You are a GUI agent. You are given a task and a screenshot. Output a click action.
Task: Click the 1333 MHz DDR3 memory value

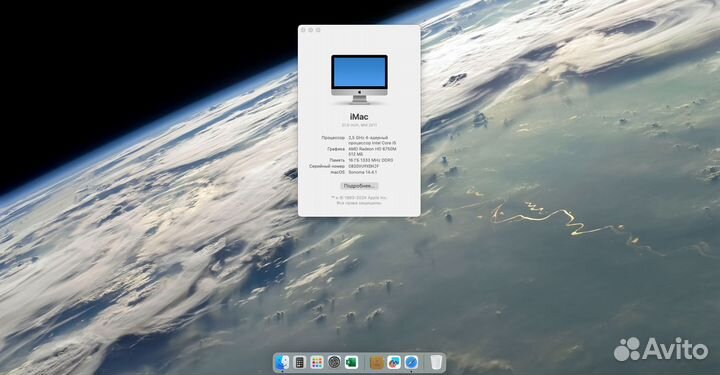(x=371, y=160)
